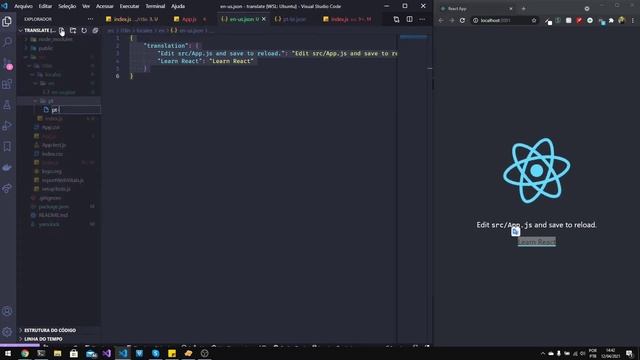Open the Explorer panel more actions ellipsis
This screenshot has width=640, height=360.
pyautogui.click(x=90, y=19)
